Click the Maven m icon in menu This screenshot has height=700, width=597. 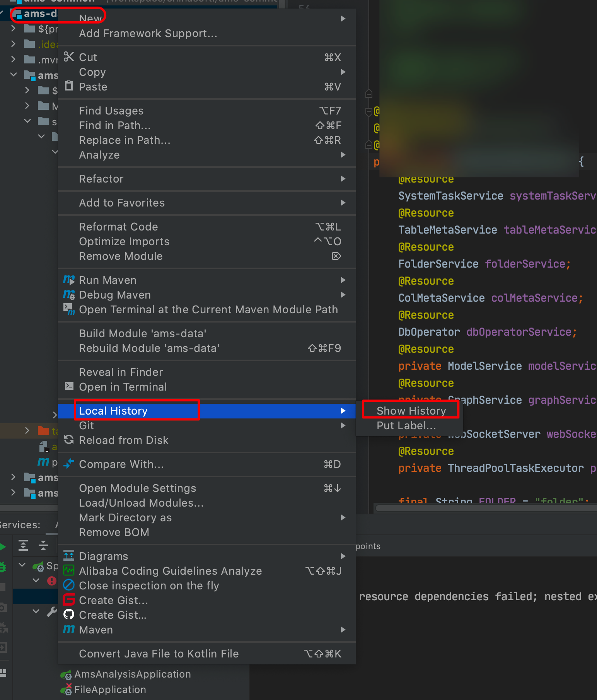pos(69,629)
